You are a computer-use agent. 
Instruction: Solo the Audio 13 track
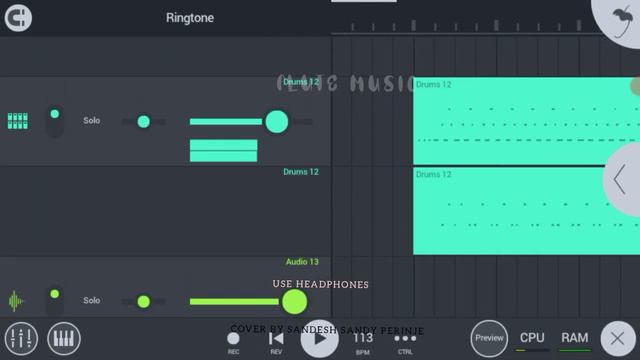pos(92,300)
